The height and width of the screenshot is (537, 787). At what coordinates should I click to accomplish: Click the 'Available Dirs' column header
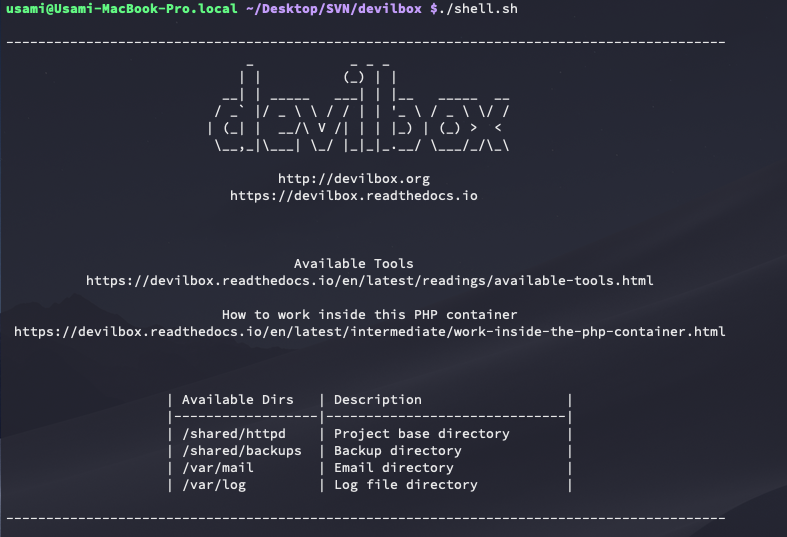(x=237, y=399)
